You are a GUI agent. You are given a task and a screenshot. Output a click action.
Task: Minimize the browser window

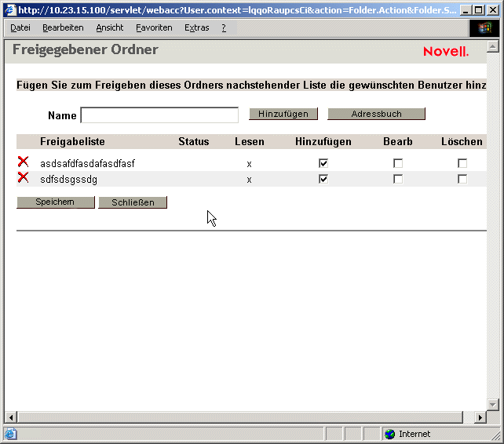[466, 10]
